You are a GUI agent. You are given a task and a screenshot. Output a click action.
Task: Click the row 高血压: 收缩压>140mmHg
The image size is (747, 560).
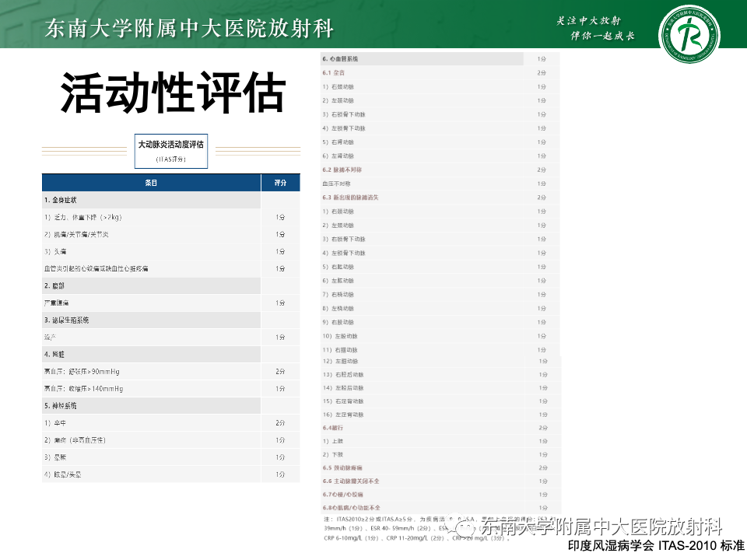[171, 389]
